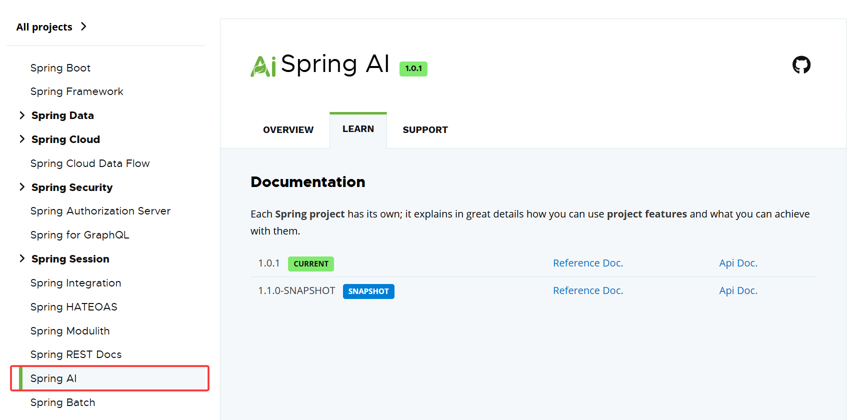Open Api Doc. for version 1.0.1
The image size is (868, 420).
pos(738,263)
